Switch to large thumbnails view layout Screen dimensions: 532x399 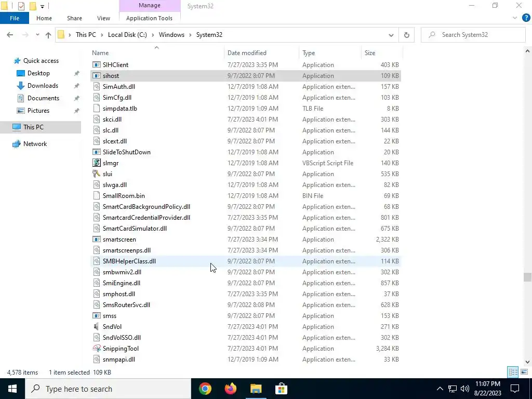coord(524,372)
